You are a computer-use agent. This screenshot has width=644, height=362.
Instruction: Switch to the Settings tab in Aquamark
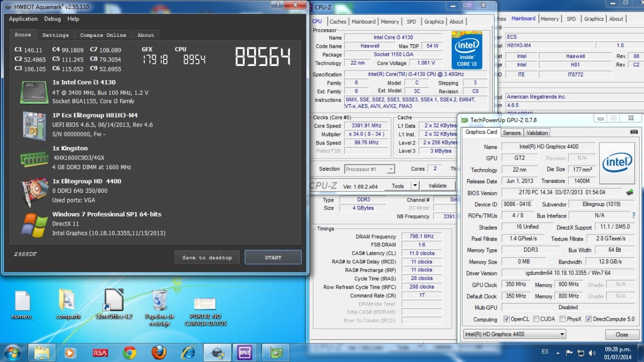coord(55,35)
